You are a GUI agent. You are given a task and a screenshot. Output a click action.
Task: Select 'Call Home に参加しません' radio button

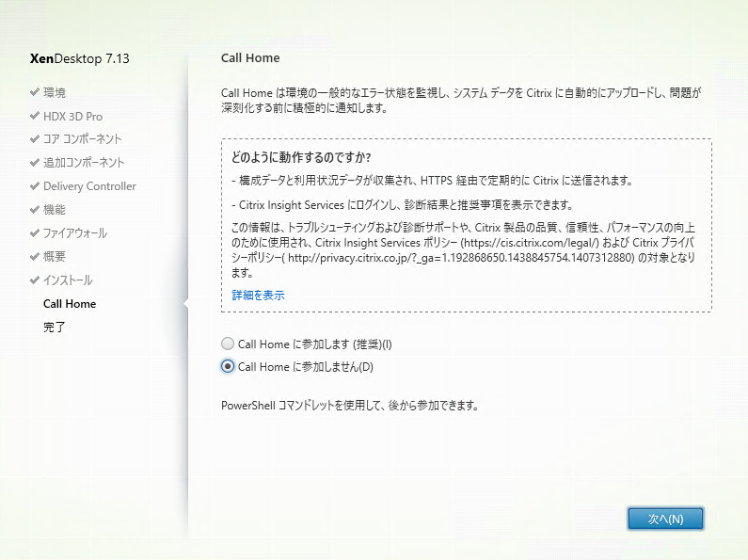pyautogui.click(x=228, y=366)
